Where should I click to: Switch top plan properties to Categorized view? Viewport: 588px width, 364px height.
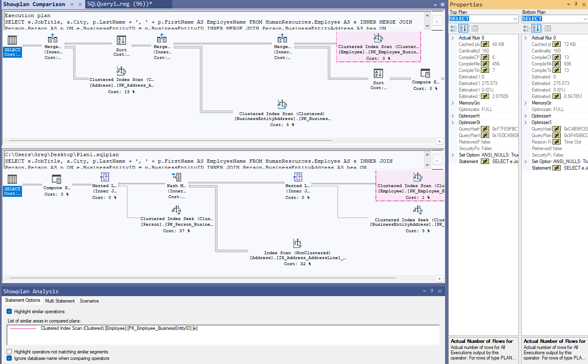pos(454,28)
